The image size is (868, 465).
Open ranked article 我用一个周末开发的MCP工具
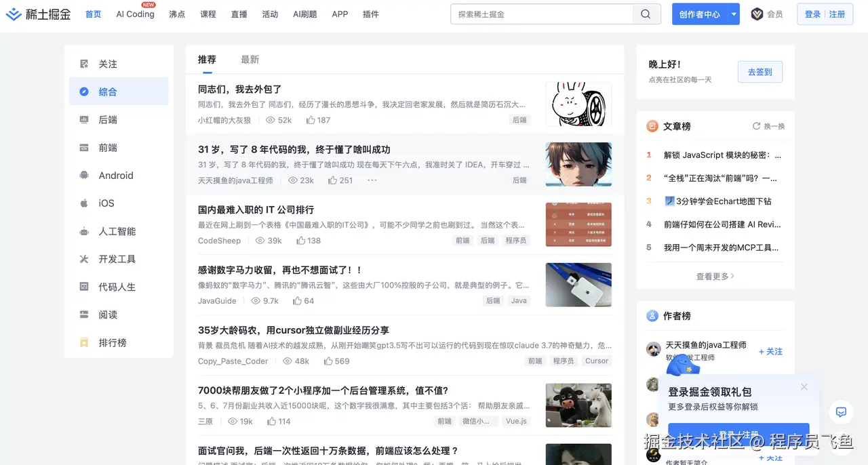722,247
